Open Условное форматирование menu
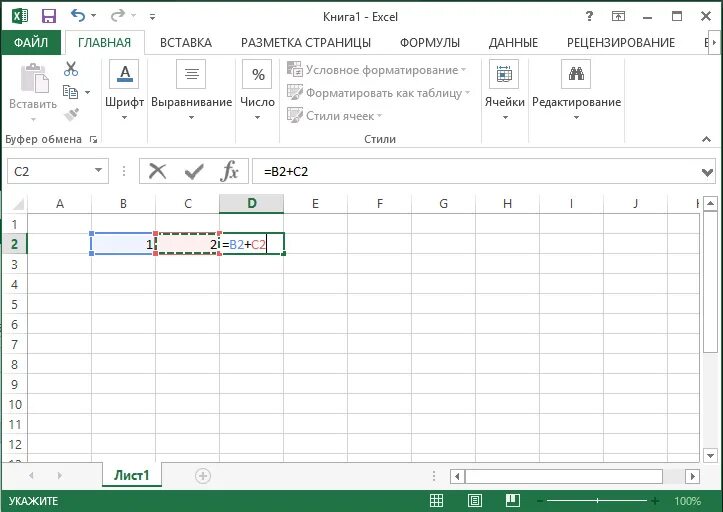The height and width of the screenshot is (512, 723). pyautogui.click(x=377, y=70)
